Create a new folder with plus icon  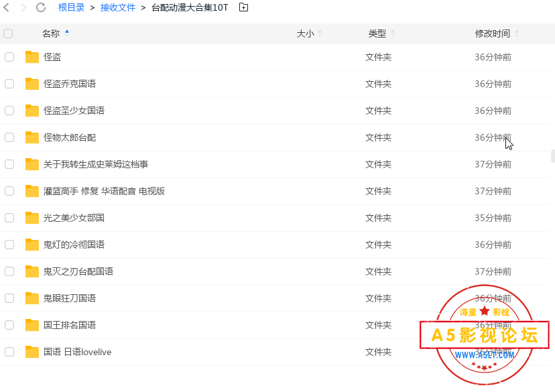pos(243,7)
